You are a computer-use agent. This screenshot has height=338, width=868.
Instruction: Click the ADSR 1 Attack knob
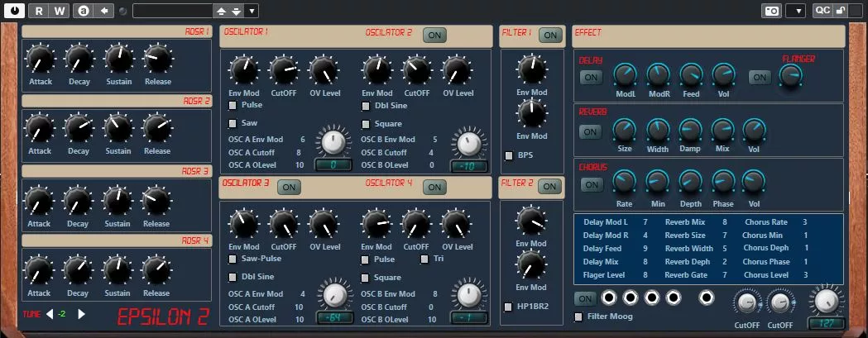(39, 60)
